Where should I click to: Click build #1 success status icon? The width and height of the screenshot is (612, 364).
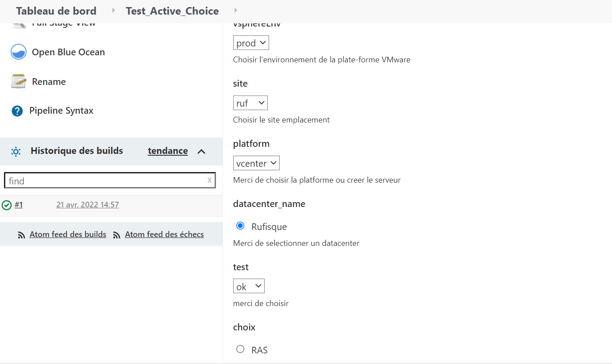point(7,205)
